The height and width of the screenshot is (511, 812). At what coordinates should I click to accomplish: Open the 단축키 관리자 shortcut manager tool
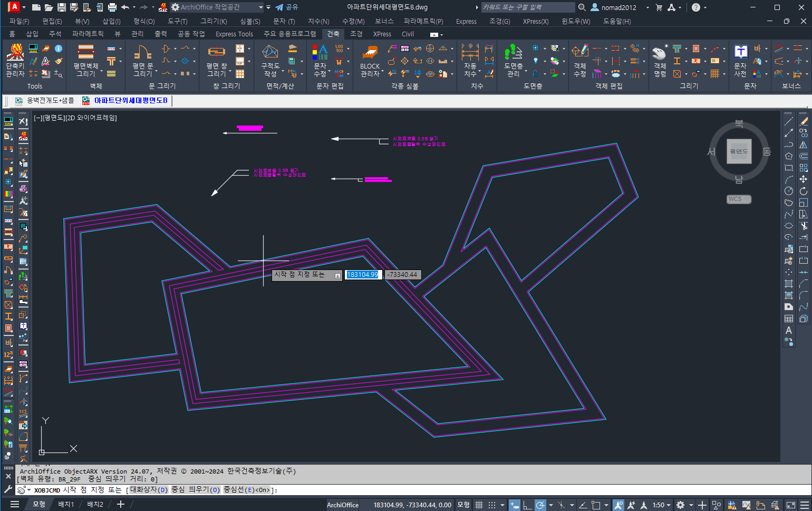[15, 60]
